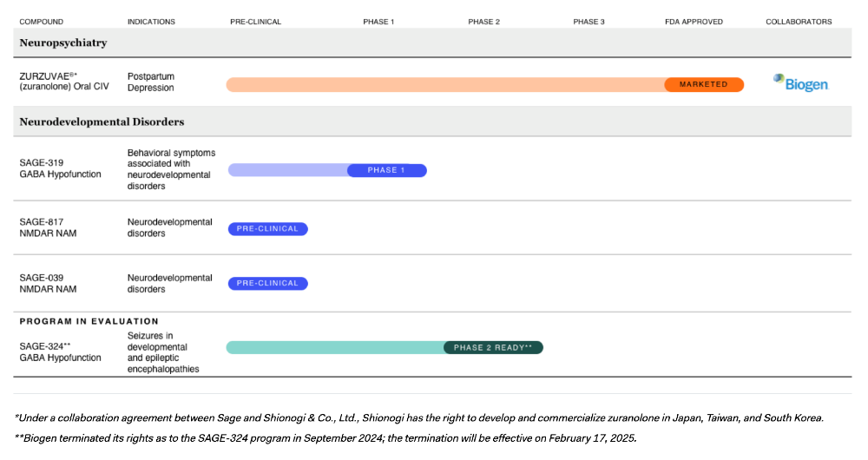Click the ZURZUVAE (zuranolone) Oral CIV compound name
The image size is (868, 460).
(64, 82)
